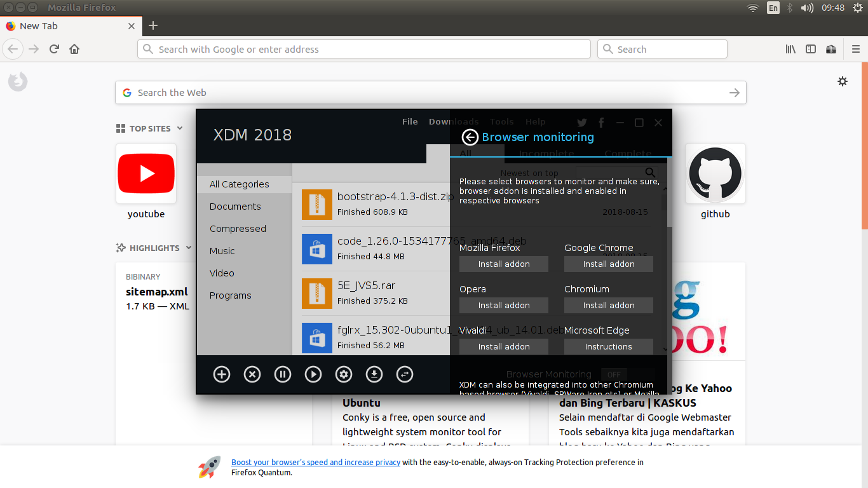Click the bootstrap zip file icon
This screenshot has width=868, height=488.
coord(317,205)
